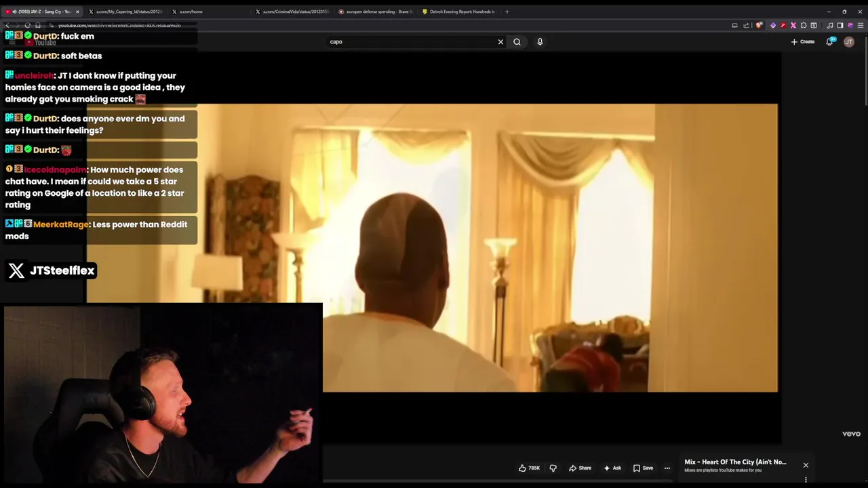Screen dimensions: 868x488
Task: Open the JT account avatar menu
Action: click(x=848, y=41)
